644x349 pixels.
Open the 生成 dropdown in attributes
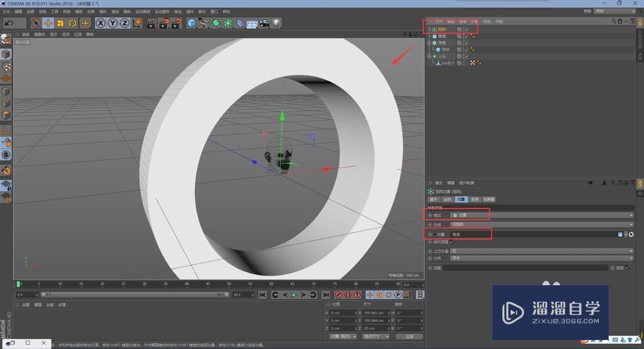coord(542,225)
